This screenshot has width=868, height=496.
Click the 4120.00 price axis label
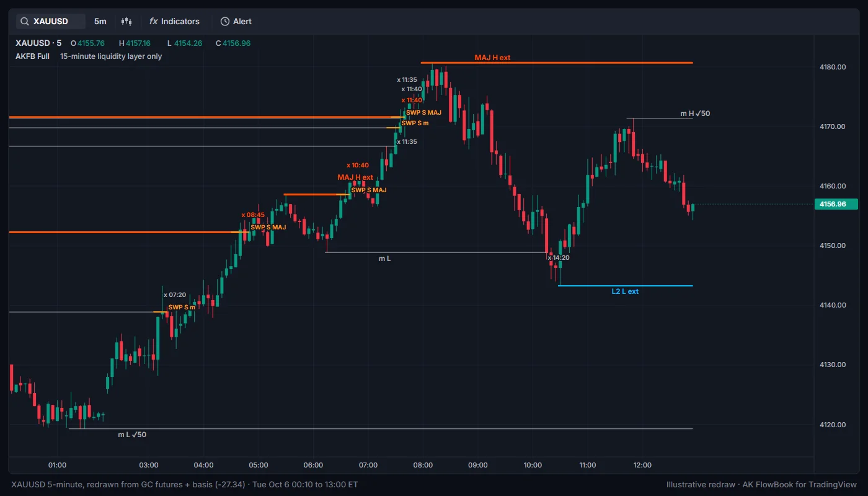(833, 425)
